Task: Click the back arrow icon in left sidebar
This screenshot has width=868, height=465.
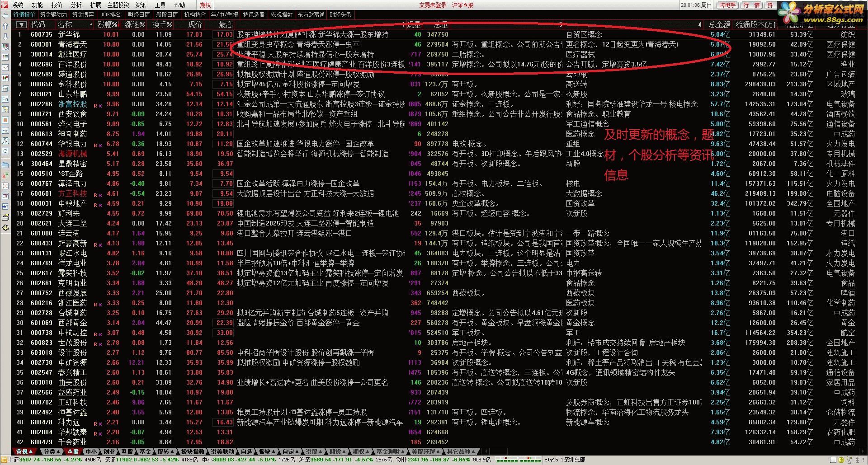Action: [5, 15]
